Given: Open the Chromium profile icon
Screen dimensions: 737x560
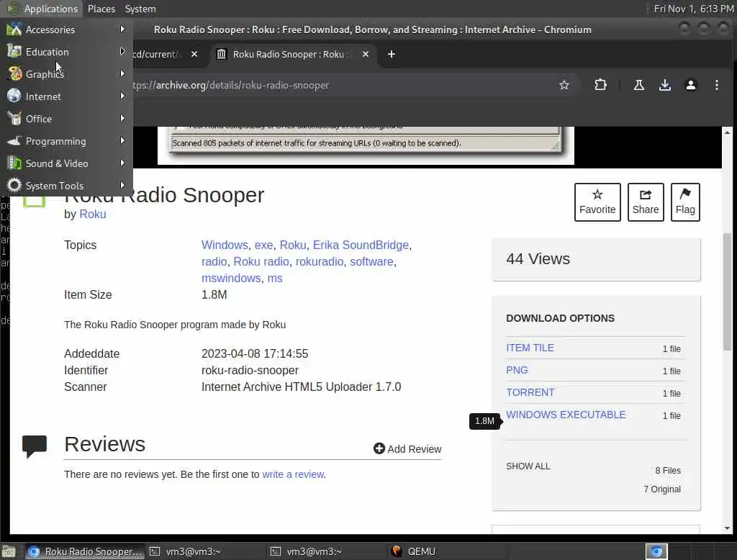Looking at the screenshot, I should pos(690,85).
